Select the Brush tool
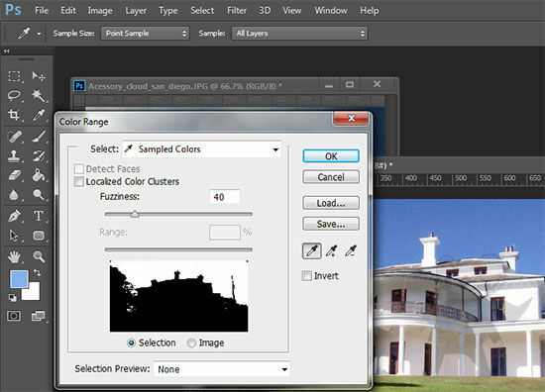 [x=39, y=137]
